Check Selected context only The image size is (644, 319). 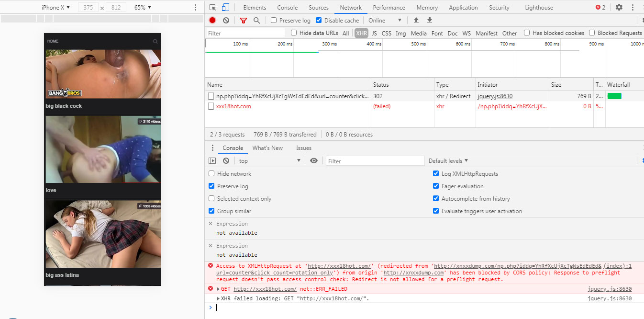click(211, 198)
